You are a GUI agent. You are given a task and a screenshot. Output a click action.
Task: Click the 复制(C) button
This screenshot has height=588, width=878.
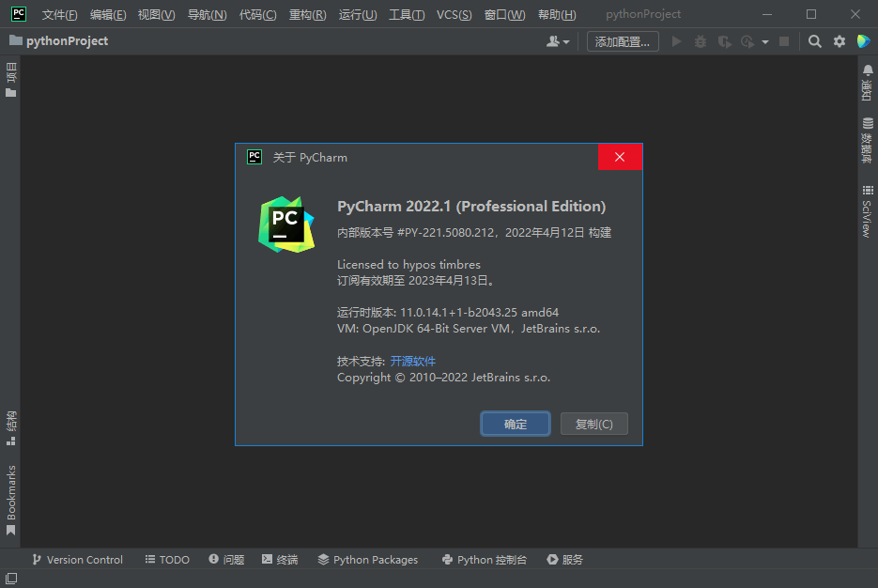[593, 424]
